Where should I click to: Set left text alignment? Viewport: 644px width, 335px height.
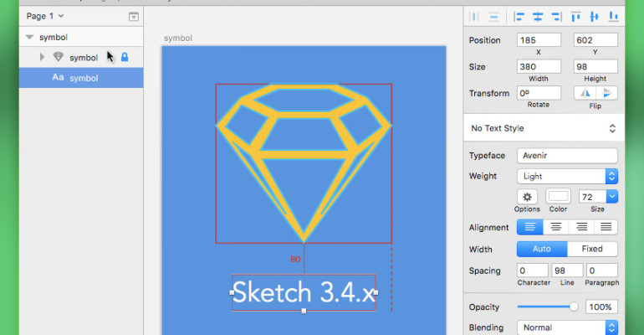tap(529, 227)
